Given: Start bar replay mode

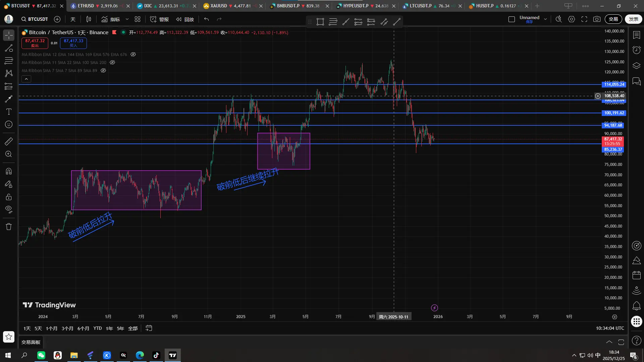Looking at the screenshot, I should click(185, 19).
